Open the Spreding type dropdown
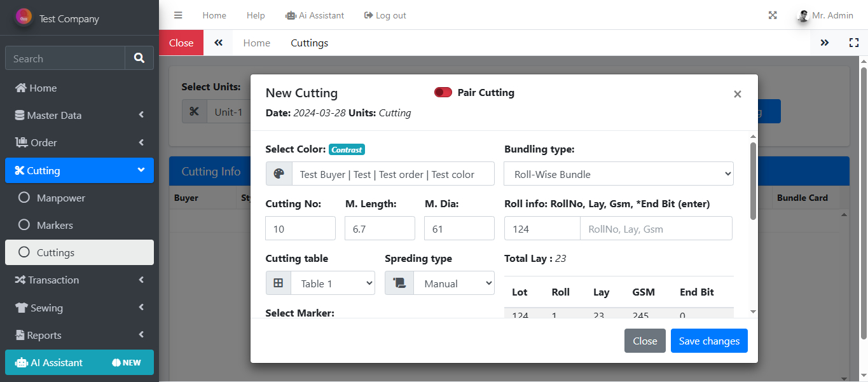This screenshot has width=868, height=382. point(454,283)
